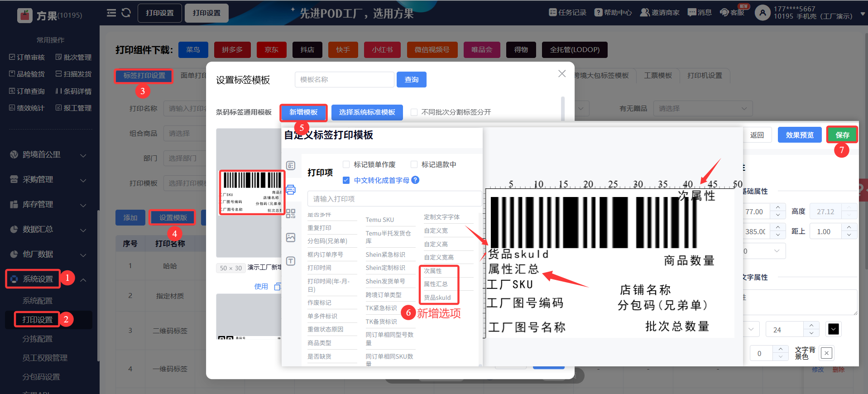Select the barcode label template thumbnail
Image resolution: width=868 pixels, height=394 pixels.
pyautogui.click(x=252, y=192)
